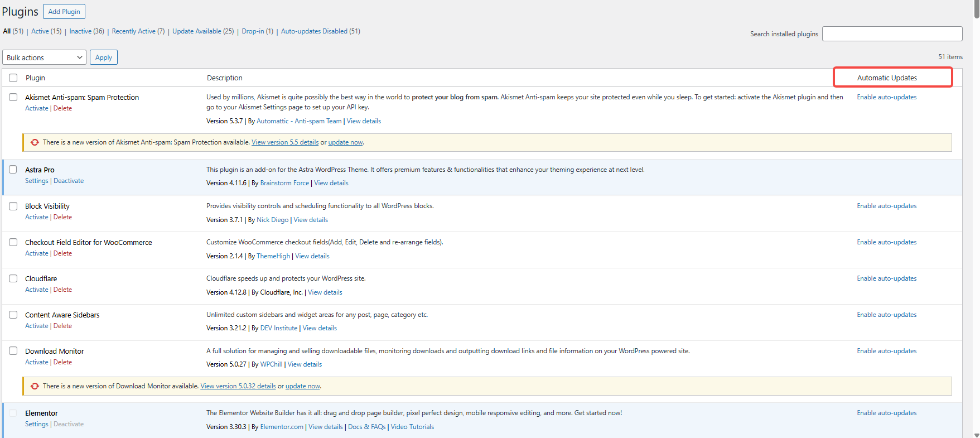This screenshot has height=438, width=980.
Task: Click the Download Monitor update notice icon
Action: click(x=35, y=386)
